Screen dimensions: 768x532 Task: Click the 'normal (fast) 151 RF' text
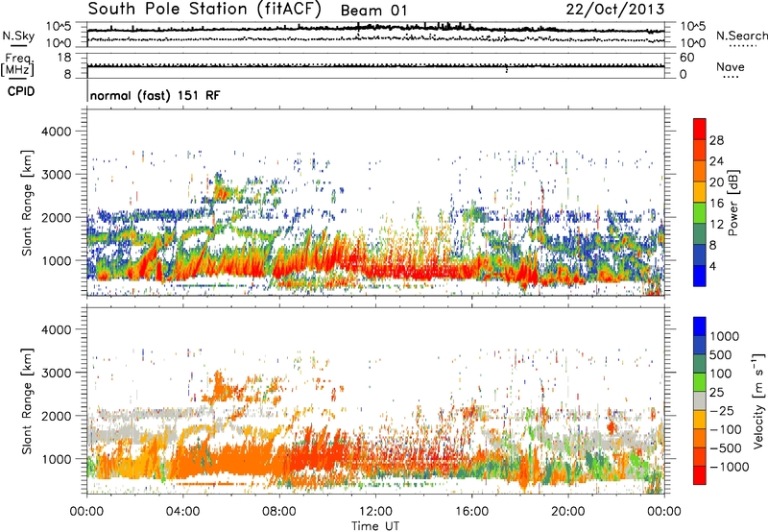point(156,95)
